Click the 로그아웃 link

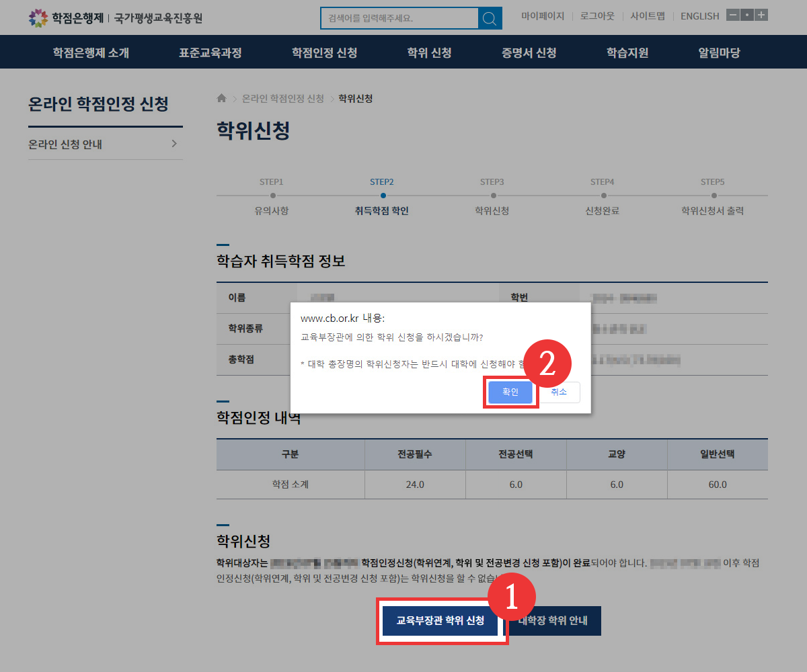pos(597,16)
